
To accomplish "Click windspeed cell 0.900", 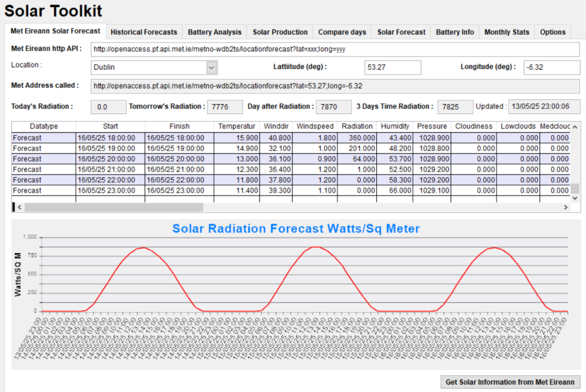I will coord(315,159).
